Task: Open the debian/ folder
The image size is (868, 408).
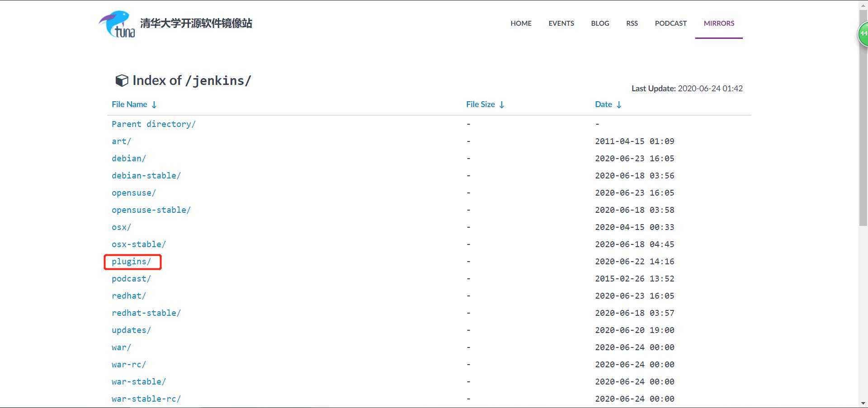Action: pos(129,159)
